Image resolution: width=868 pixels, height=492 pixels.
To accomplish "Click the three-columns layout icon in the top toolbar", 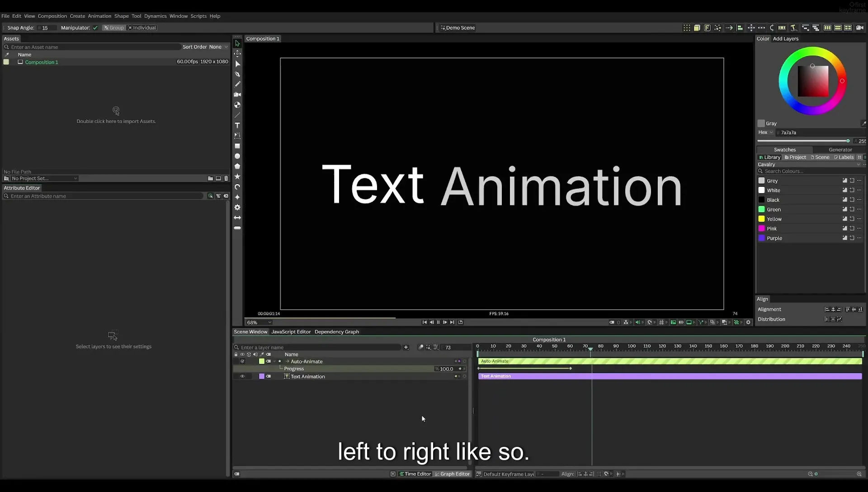I will (827, 28).
